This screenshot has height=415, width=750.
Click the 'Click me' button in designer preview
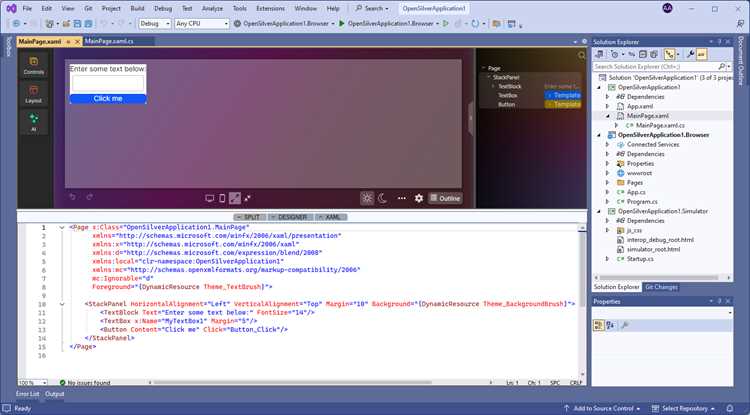tap(108, 99)
